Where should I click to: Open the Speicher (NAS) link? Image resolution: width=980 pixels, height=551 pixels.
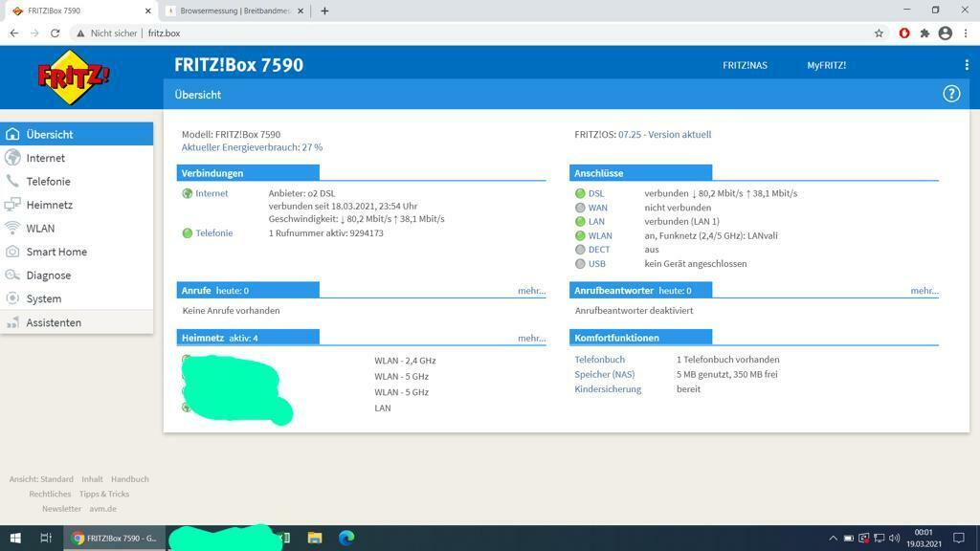tap(605, 374)
